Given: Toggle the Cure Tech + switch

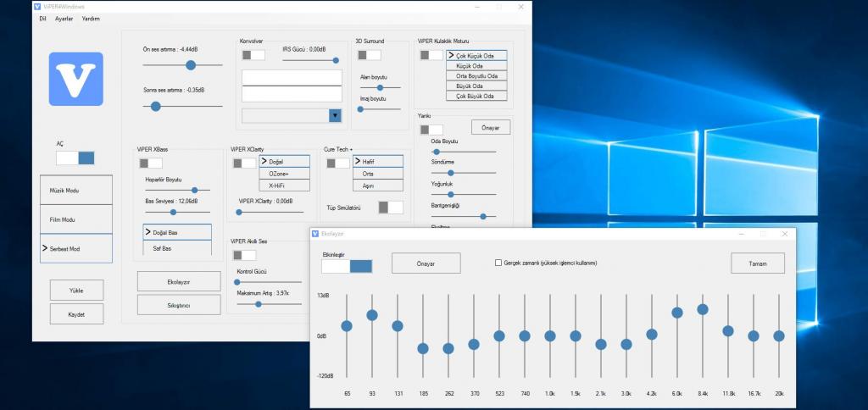Looking at the screenshot, I should [337, 163].
